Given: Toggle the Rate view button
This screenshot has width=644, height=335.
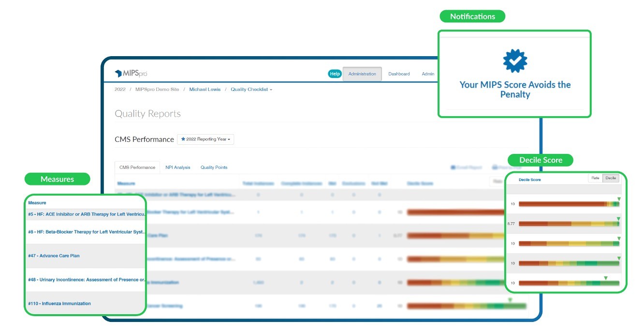Looking at the screenshot, I should 595,178.
